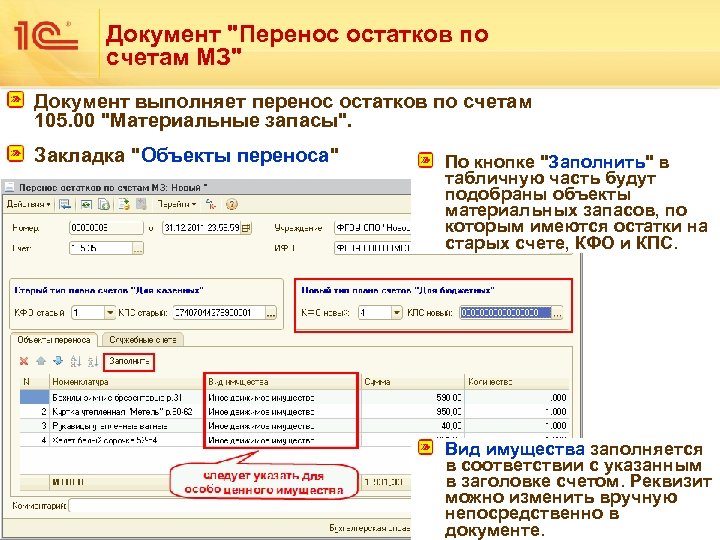720x540 pixels.
Task: Click the 950,00 sum cell
Action: coord(412,411)
